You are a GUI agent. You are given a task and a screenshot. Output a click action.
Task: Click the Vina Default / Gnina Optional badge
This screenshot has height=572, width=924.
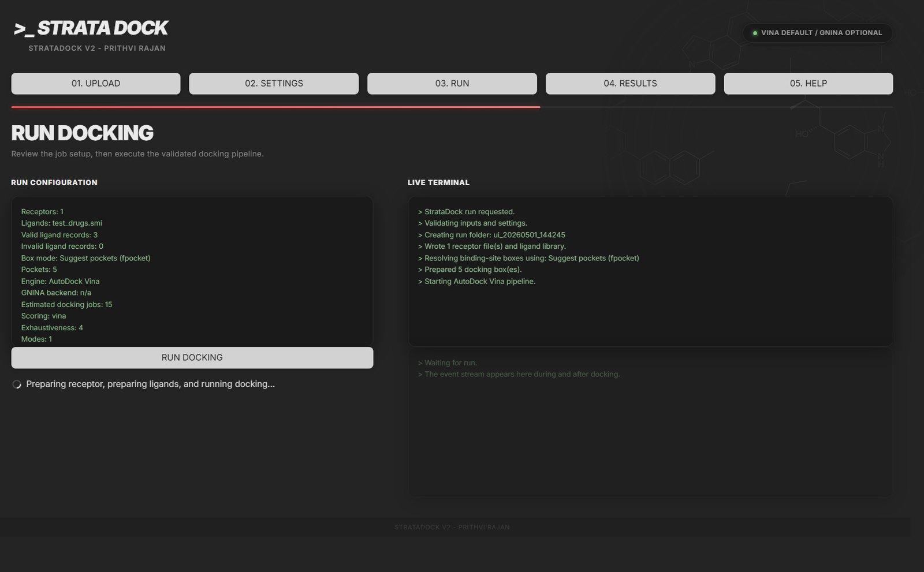pyautogui.click(x=817, y=33)
